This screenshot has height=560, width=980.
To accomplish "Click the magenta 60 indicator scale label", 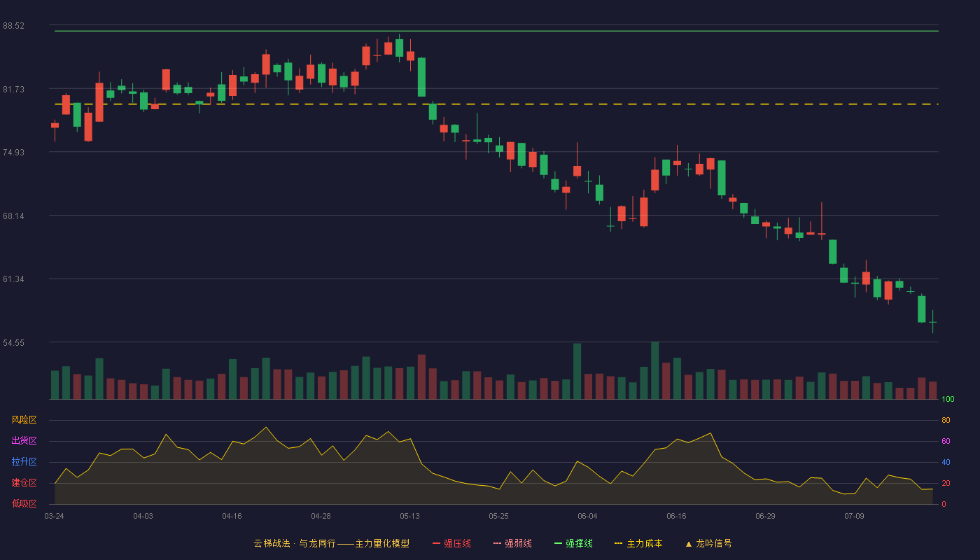I will [x=946, y=441].
